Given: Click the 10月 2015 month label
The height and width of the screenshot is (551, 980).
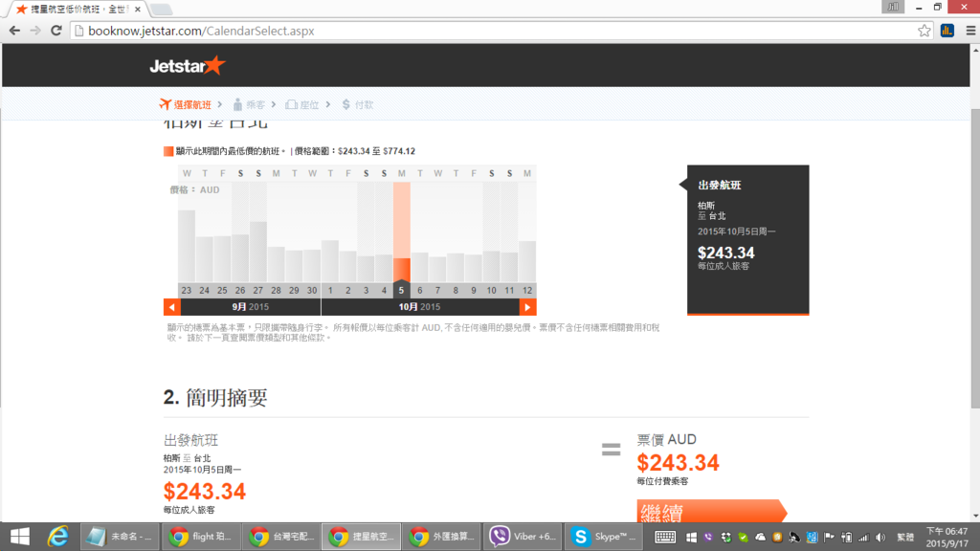Looking at the screenshot, I should click(x=419, y=307).
